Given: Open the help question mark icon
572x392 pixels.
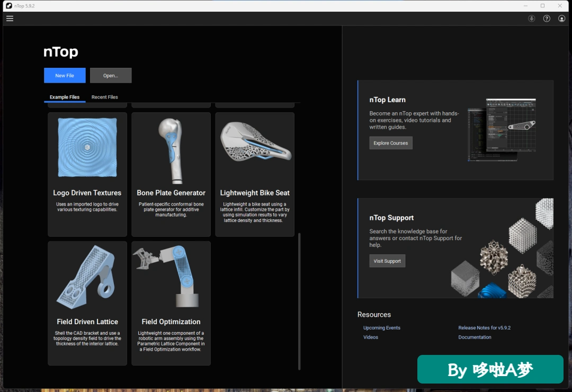Looking at the screenshot, I should 547,19.
